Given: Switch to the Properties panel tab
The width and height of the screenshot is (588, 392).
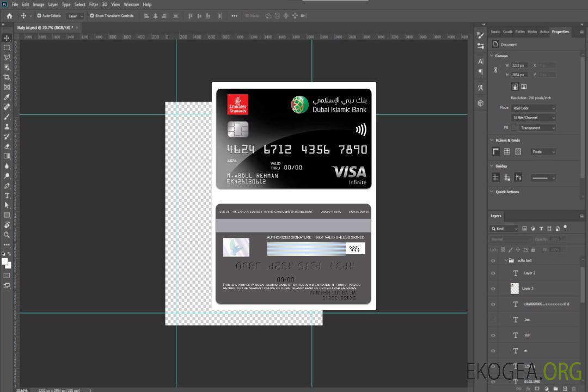Looking at the screenshot, I should pyautogui.click(x=560, y=32).
